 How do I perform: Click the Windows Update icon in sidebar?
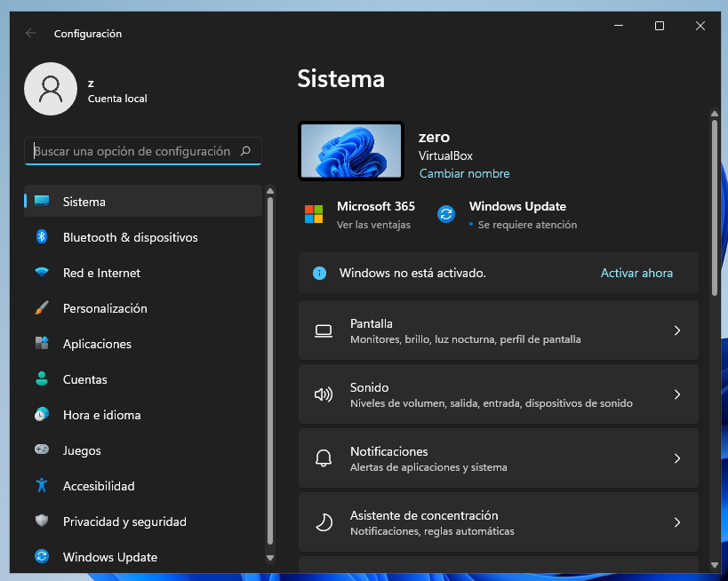click(x=42, y=556)
